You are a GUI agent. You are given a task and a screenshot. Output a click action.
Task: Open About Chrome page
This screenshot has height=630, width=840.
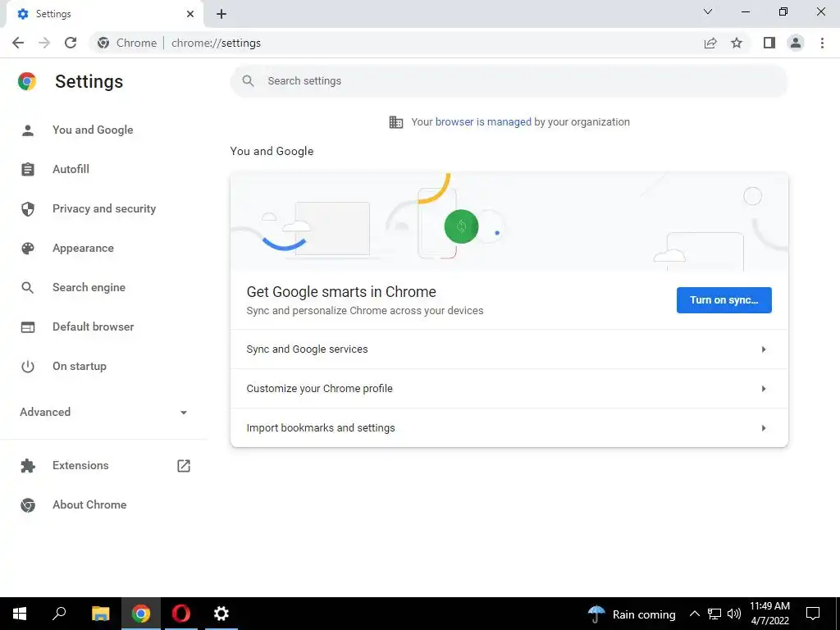[89, 505]
